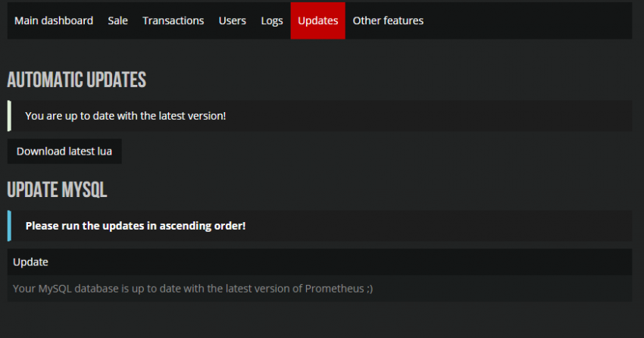
Task: Click the ascending order notice text
Action: coord(135,226)
